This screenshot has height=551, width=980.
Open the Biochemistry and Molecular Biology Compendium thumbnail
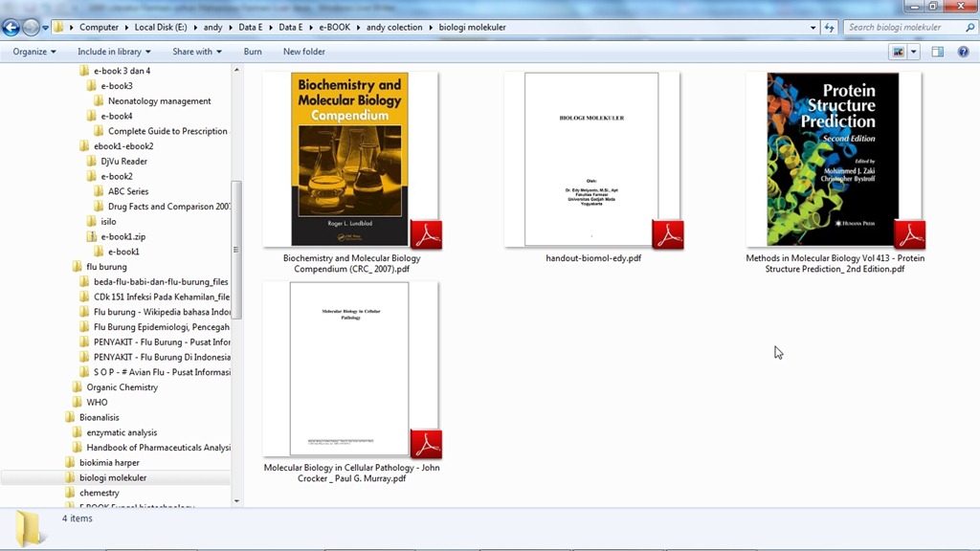click(350, 160)
